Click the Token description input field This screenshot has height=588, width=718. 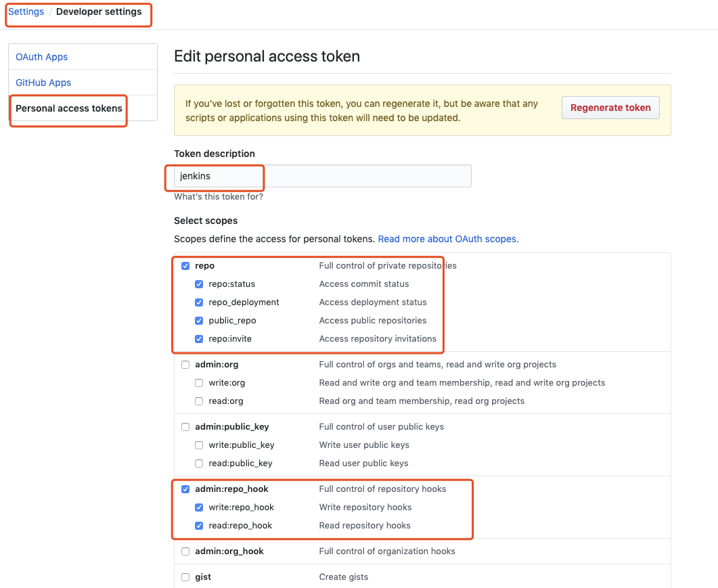point(322,176)
